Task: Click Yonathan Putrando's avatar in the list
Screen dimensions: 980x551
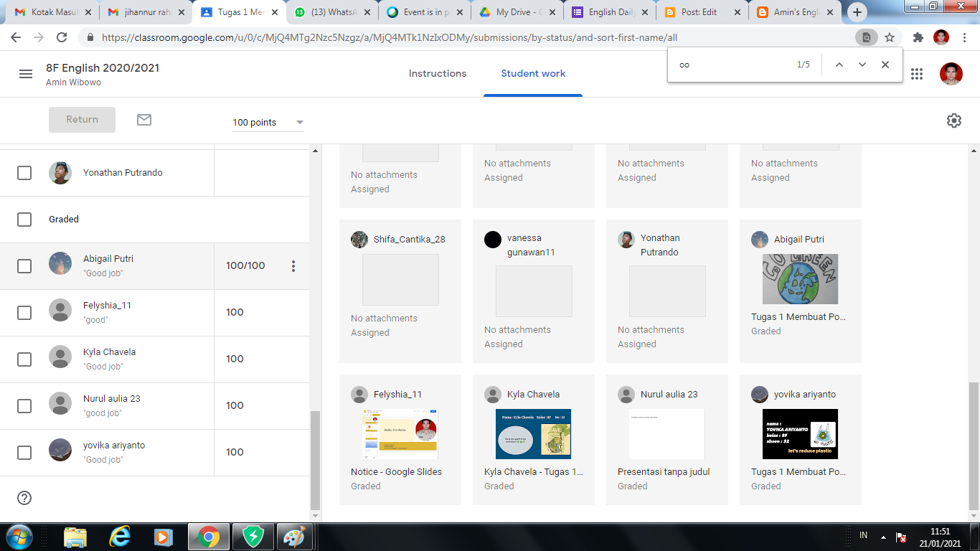Action: point(60,173)
